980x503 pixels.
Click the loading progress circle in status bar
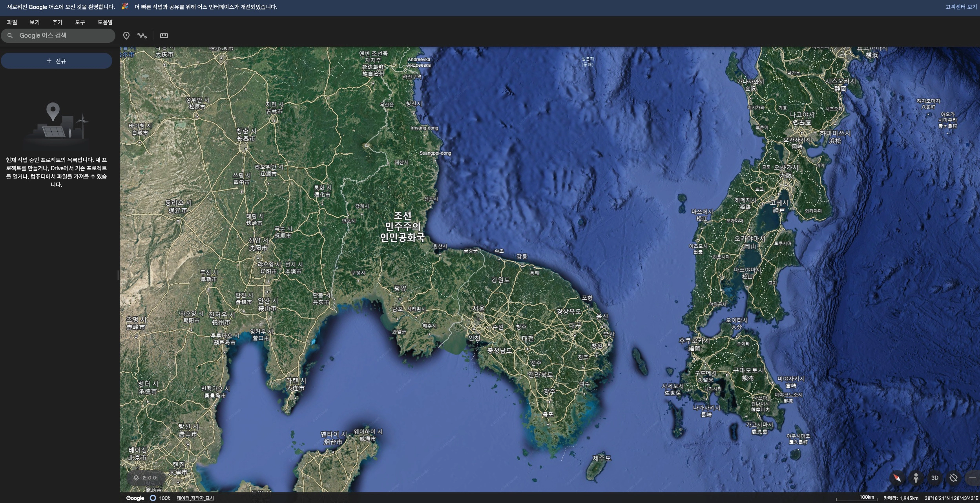coord(153,498)
